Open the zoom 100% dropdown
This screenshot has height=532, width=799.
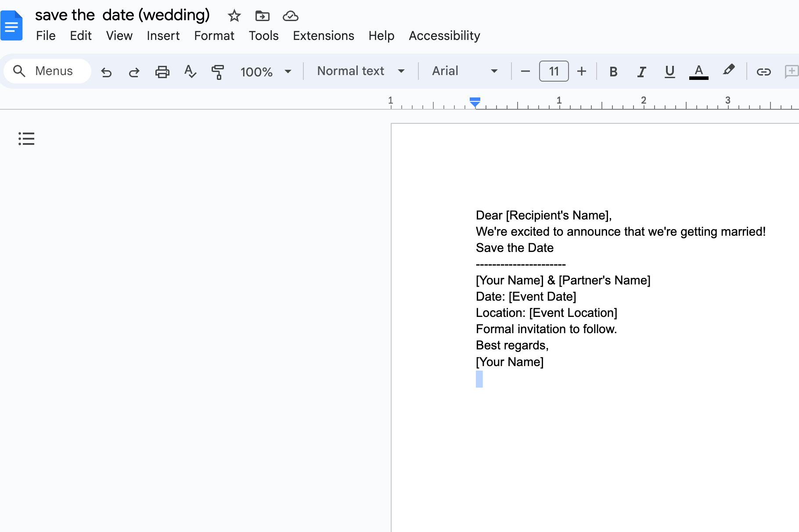tap(266, 71)
